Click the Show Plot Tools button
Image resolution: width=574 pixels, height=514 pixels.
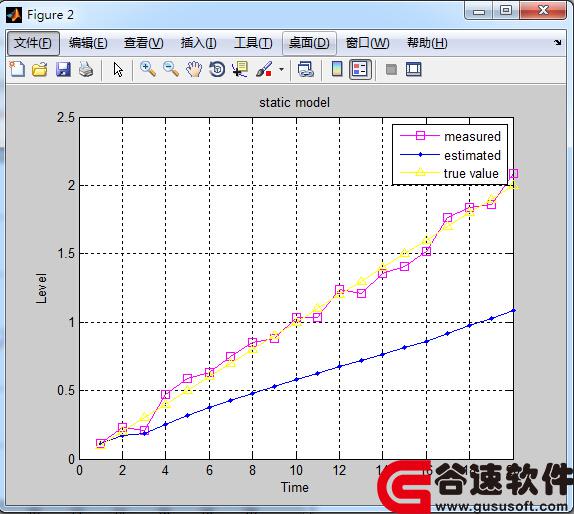(x=414, y=69)
